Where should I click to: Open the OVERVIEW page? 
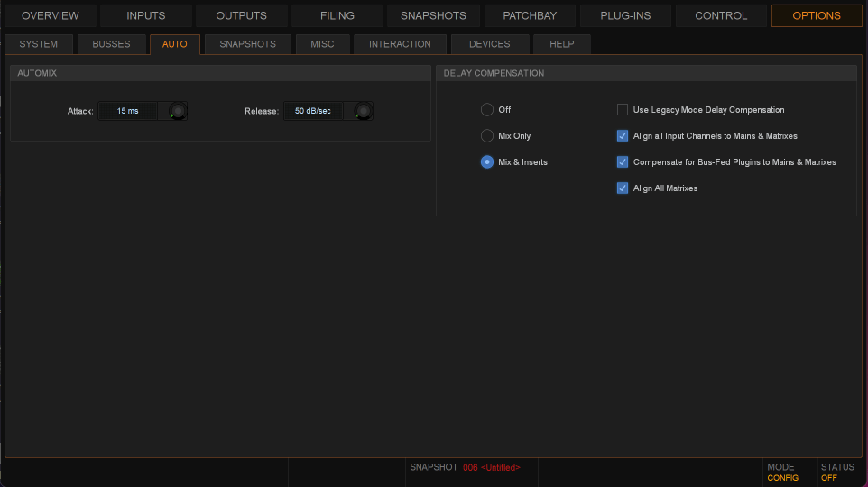(x=51, y=15)
